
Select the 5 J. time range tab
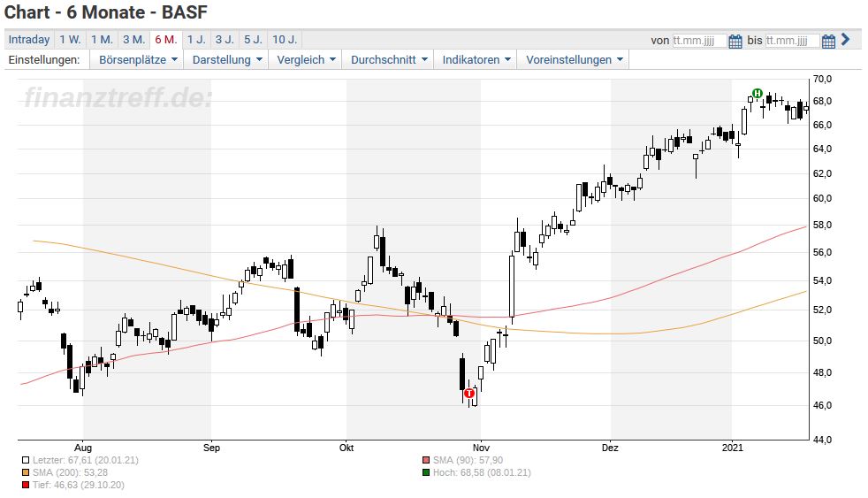tap(253, 39)
